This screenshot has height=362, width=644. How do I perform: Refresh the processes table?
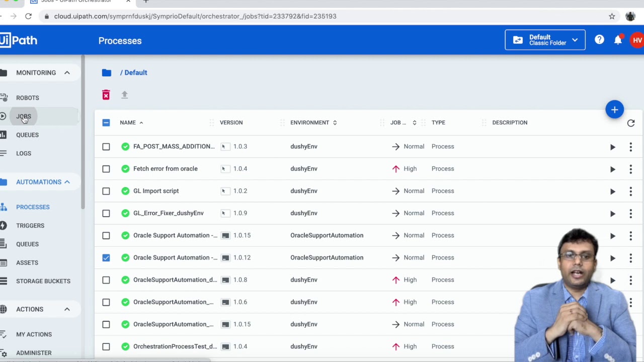(631, 123)
